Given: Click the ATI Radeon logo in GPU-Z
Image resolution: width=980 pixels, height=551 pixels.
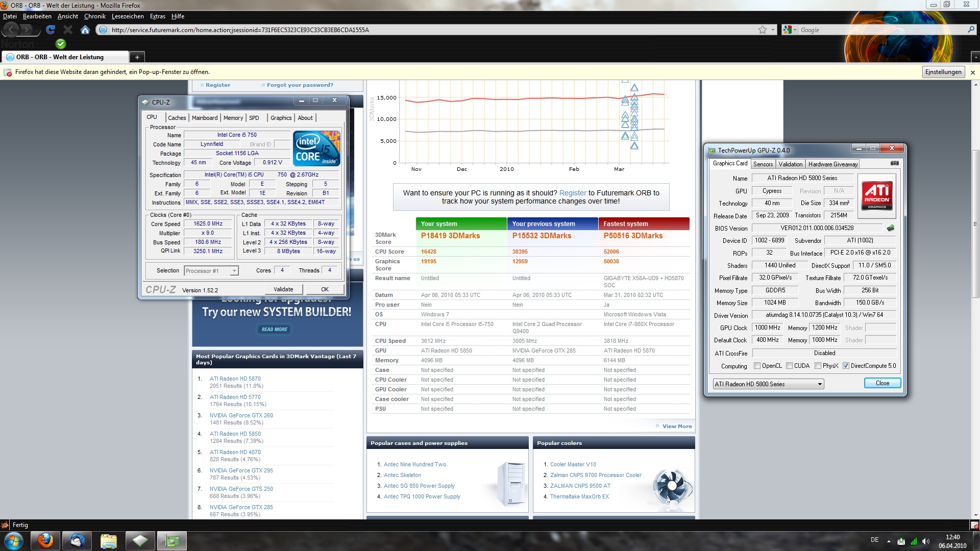Looking at the screenshot, I should point(877,195).
